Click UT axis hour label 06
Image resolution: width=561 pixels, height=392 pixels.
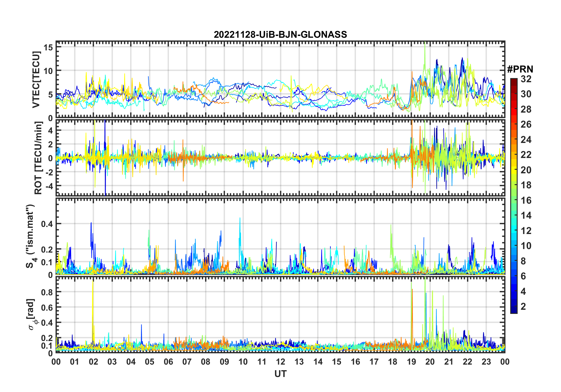pyautogui.click(x=168, y=362)
